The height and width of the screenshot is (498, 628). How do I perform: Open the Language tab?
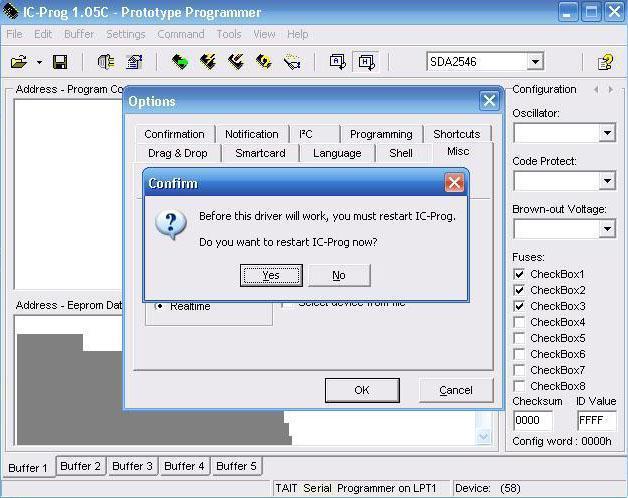pos(337,153)
